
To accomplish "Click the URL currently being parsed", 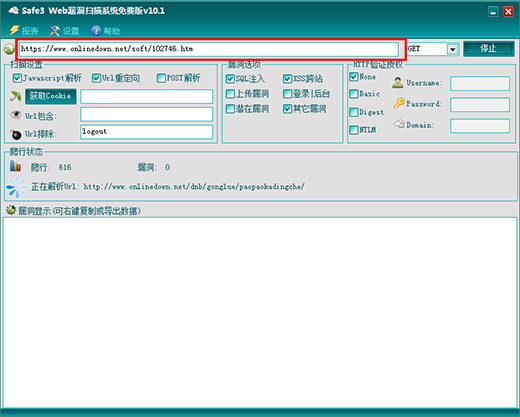I will point(194,187).
